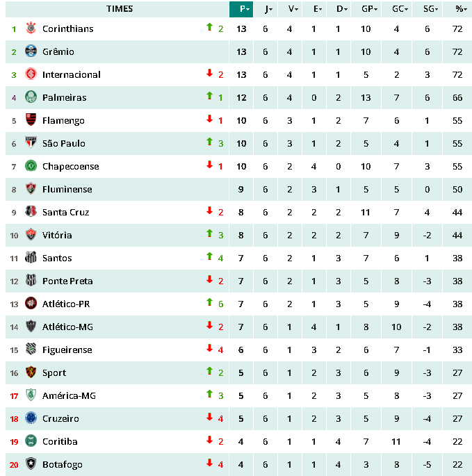Image resolution: width=472 pixels, height=476 pixels.
Task: Click the Sport club crest
Action: pyautogui.click(x=31, y=372)
